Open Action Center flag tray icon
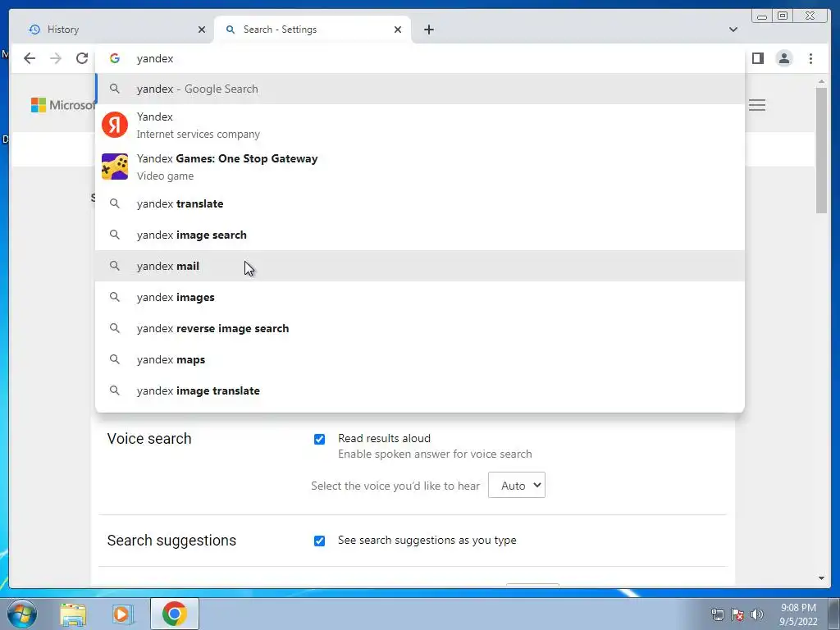The width and height of the screenshot is (840, 630). point(737,614)
